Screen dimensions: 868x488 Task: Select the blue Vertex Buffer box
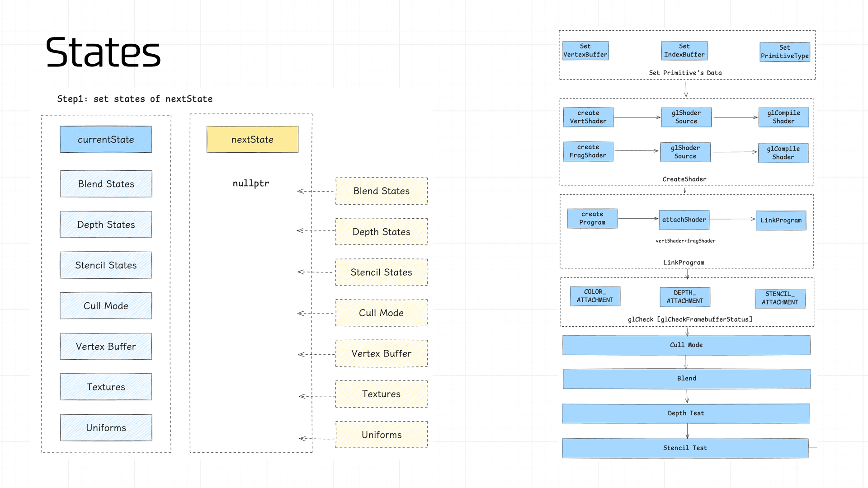click(106, 347)
